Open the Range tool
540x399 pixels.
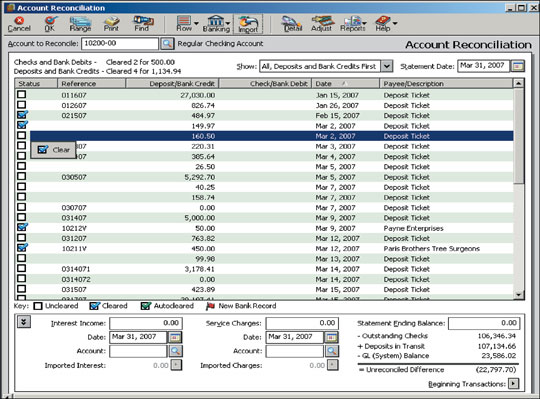pyautogui.click(x=80, y=24)
